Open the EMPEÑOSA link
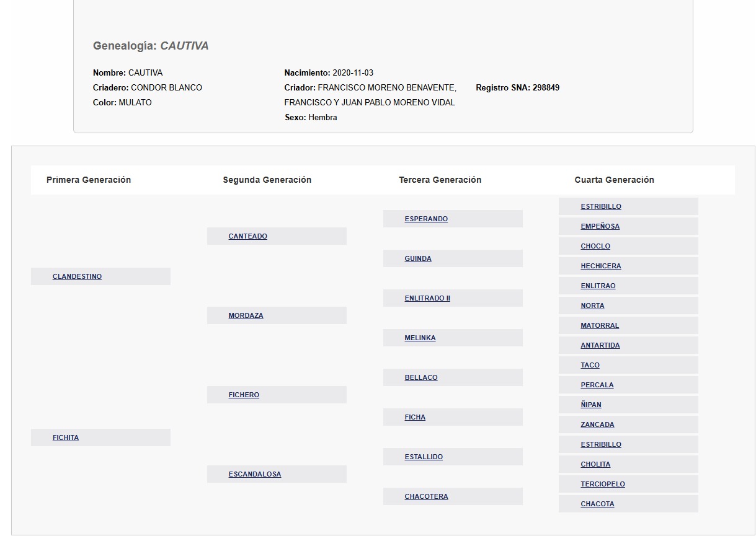756x536 pixels. click(600, 227)
